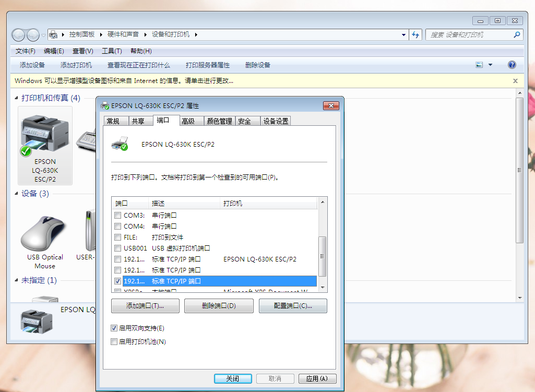Switch to the 颜色管理 tab
Viewport: 535px width, 392px height.
point(220,121)
